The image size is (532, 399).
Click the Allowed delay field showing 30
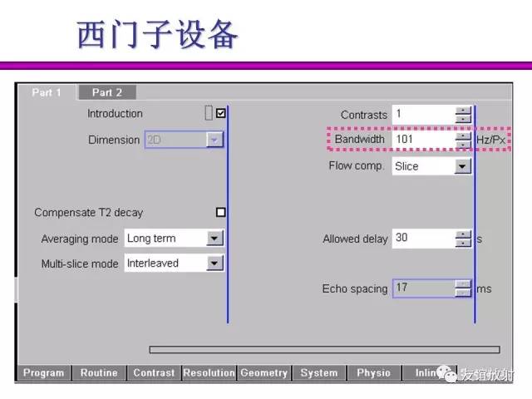pyautogui.click(x=424, y=239)
